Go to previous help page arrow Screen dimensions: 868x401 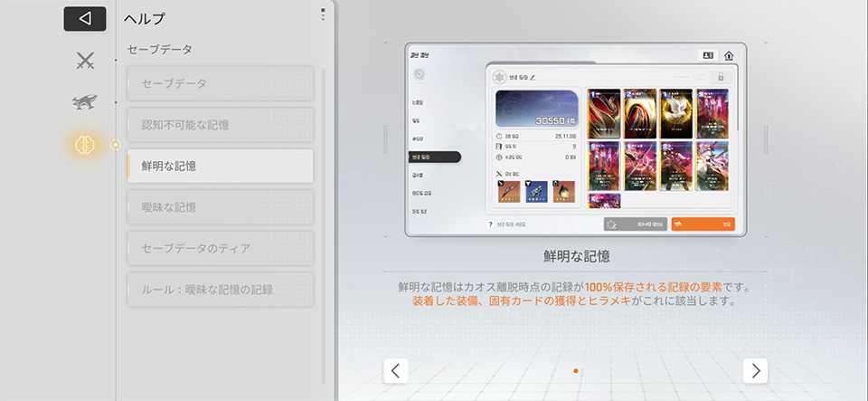click(396, 370)
